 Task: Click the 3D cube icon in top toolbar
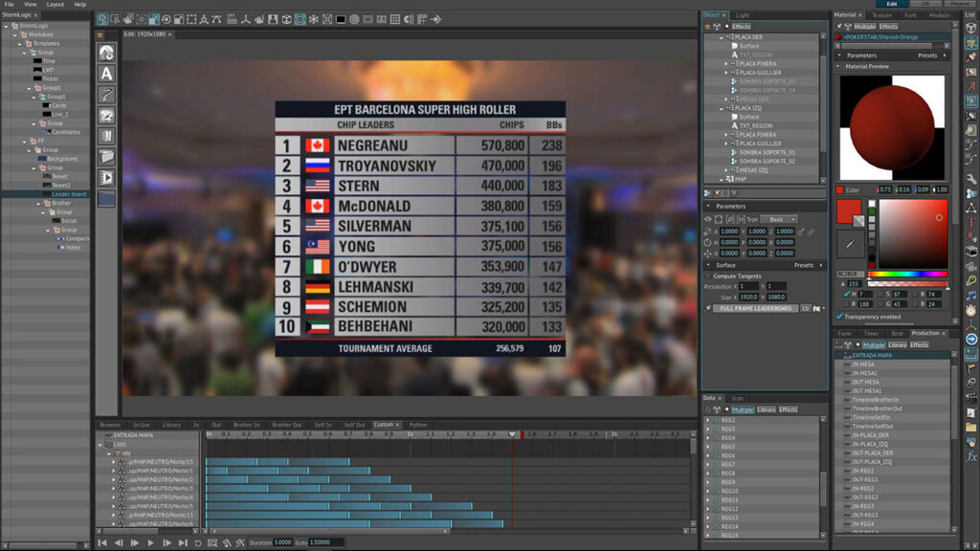(285, 19)
